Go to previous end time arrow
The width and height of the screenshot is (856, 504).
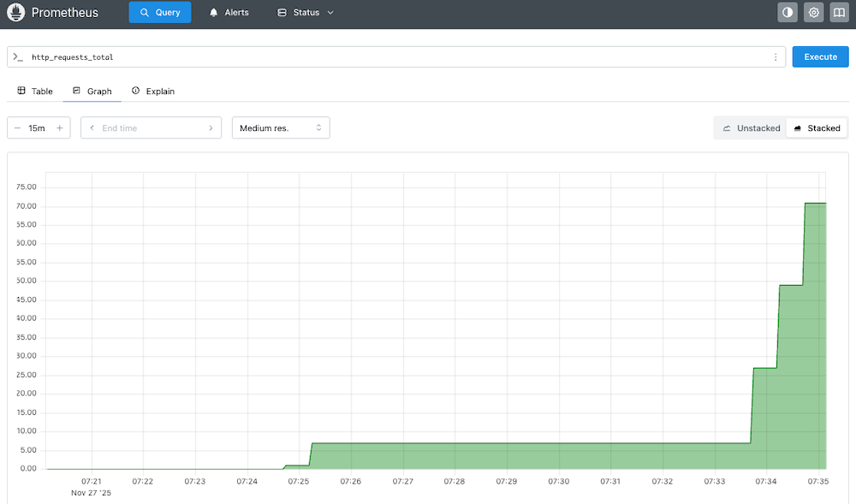91,128
